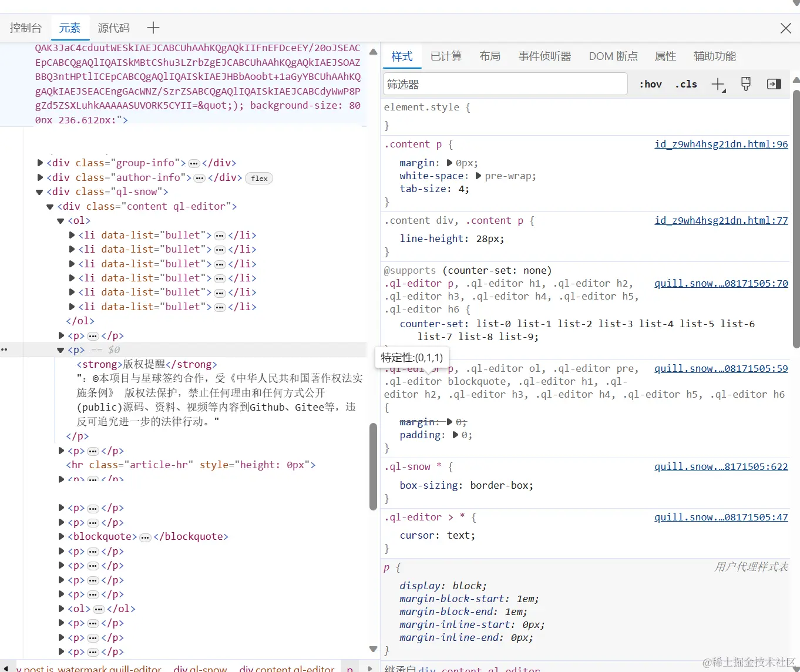The height and width of the screenshot is (672, 800).
Task: Toggle the :hov element state button
Action: [x=651, y=84]
